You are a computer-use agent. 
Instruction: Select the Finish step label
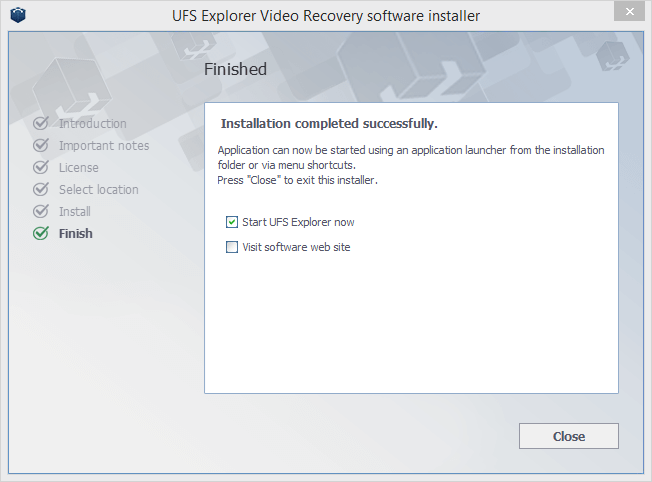coord(76,233)
